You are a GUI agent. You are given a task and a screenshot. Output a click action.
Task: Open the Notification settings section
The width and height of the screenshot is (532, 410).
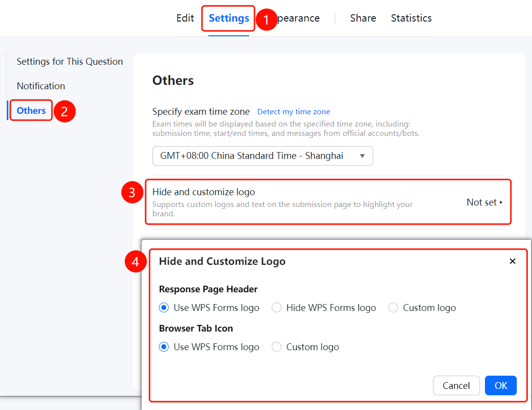(41, 86)
